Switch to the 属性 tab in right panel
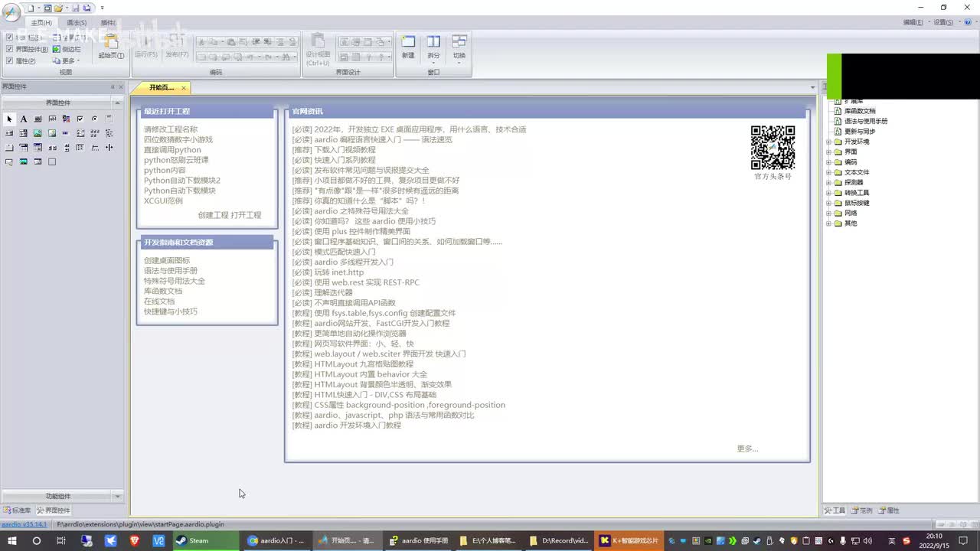This screenshot has width=980, height=551. coord(890,510)
